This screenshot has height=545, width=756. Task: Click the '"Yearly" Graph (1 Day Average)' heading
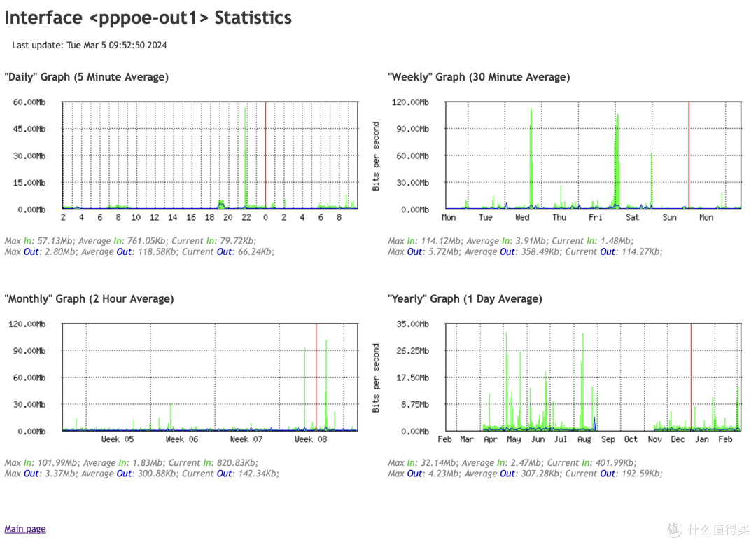click(465, 299)
